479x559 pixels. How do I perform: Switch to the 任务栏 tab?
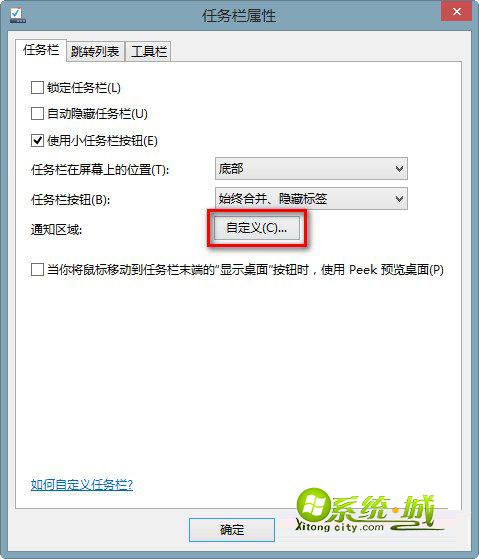tap(41, 50)
